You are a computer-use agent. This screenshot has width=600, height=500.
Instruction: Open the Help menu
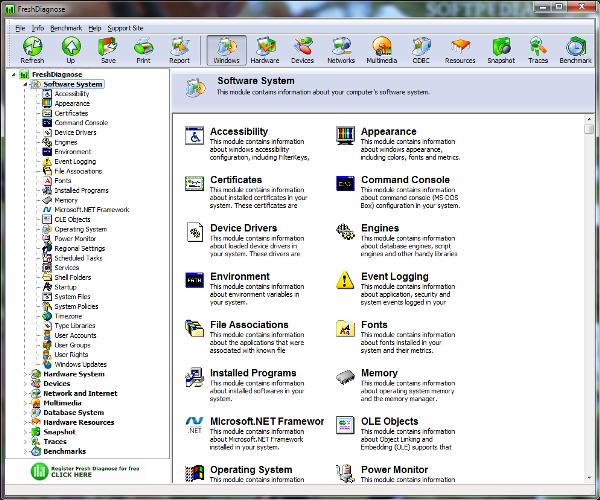click(95, 28)
